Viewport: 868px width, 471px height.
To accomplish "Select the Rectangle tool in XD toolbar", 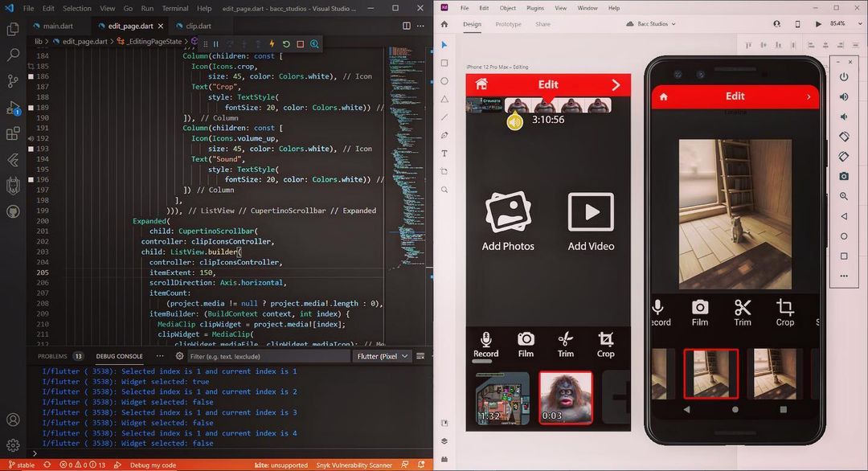I will point(444,62).
